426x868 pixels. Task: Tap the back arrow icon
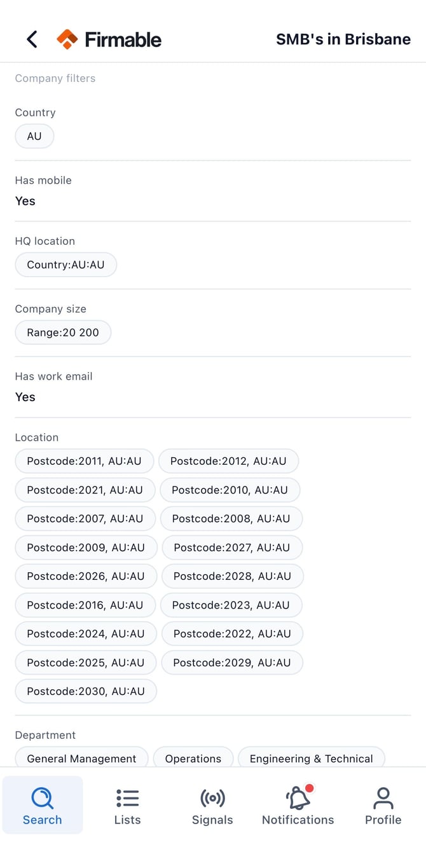(x=32, y=39)
